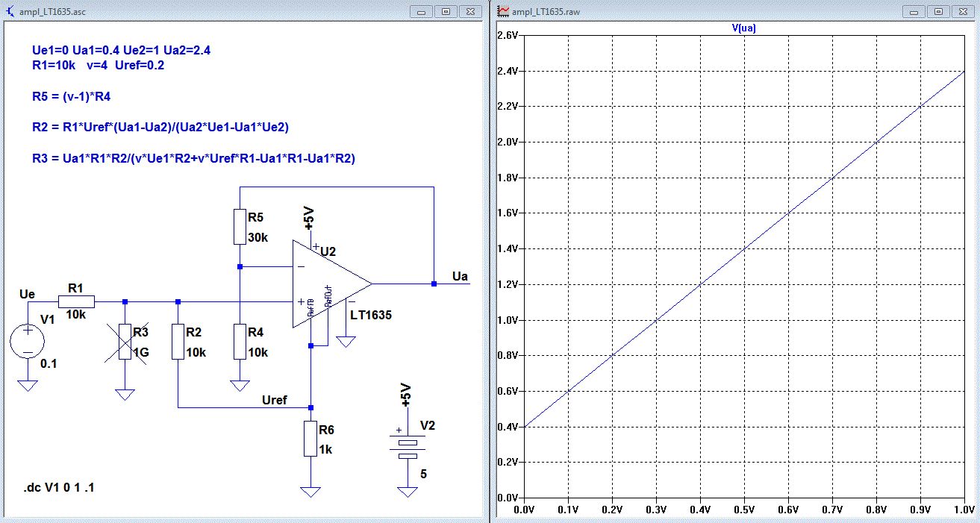Click the Ua output net label
This screenshot has height=523, width=980.
461,277
